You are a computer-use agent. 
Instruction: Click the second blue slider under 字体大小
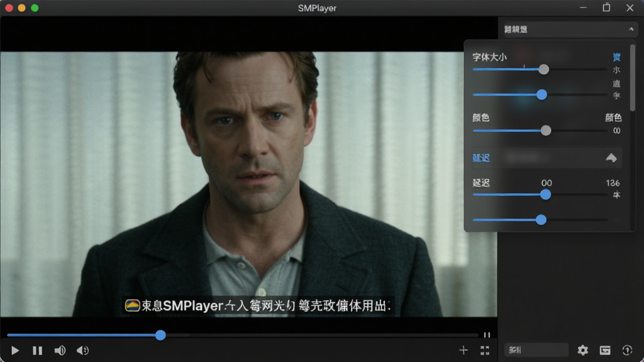pos(541,95)
